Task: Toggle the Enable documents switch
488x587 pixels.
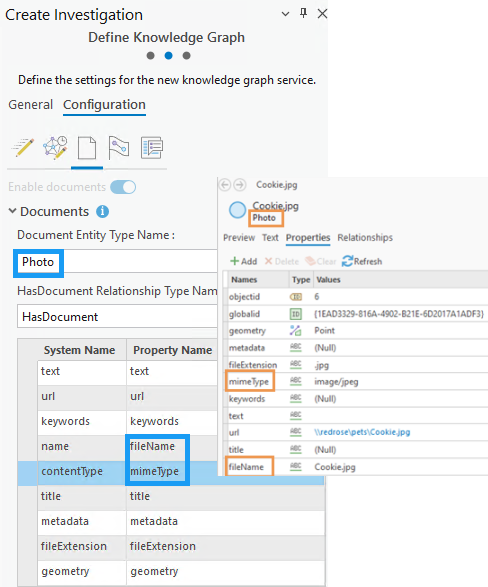Action: click(123, 187)
